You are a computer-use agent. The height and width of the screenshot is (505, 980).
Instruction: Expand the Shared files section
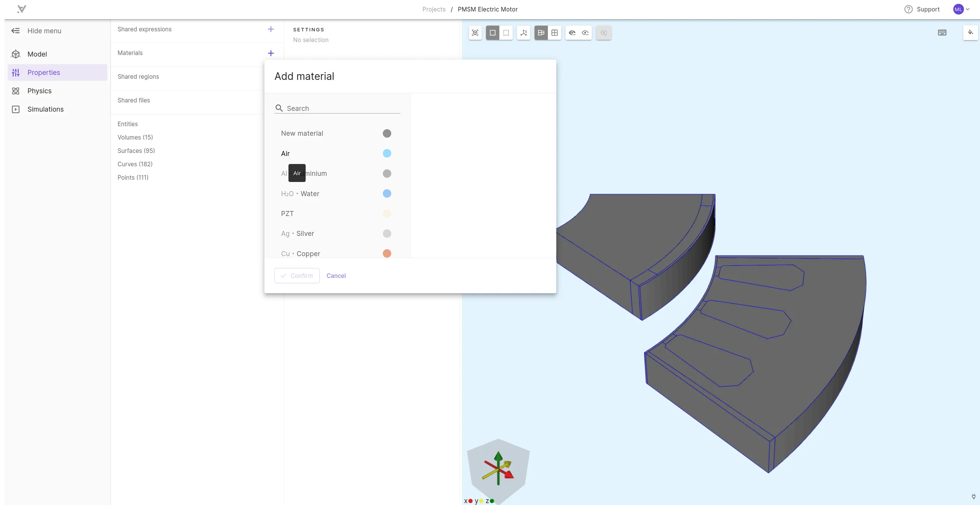click(134, 100)
